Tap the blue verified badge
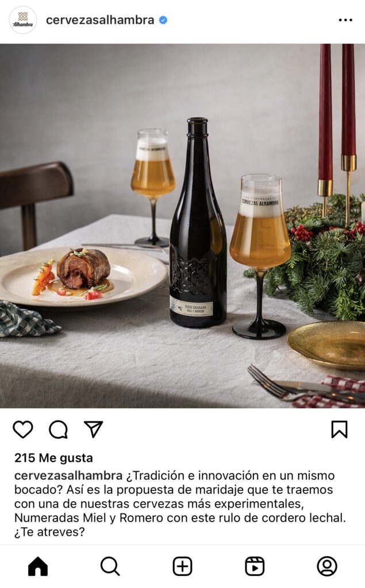Screen dimensions: 365x588 click(163, 20)
